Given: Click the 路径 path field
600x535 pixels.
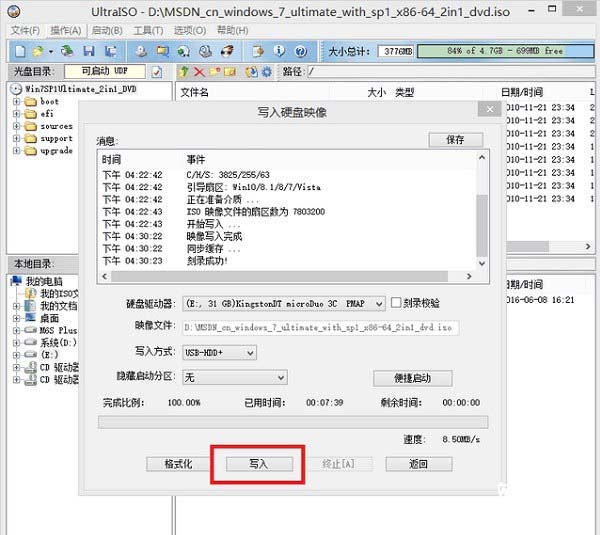Looking at the screenshot, I should [x=451, y=72].
